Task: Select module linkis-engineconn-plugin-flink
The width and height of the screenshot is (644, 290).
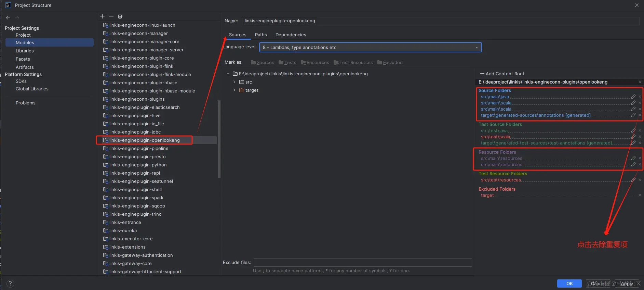Action: [x=141, y=66]
